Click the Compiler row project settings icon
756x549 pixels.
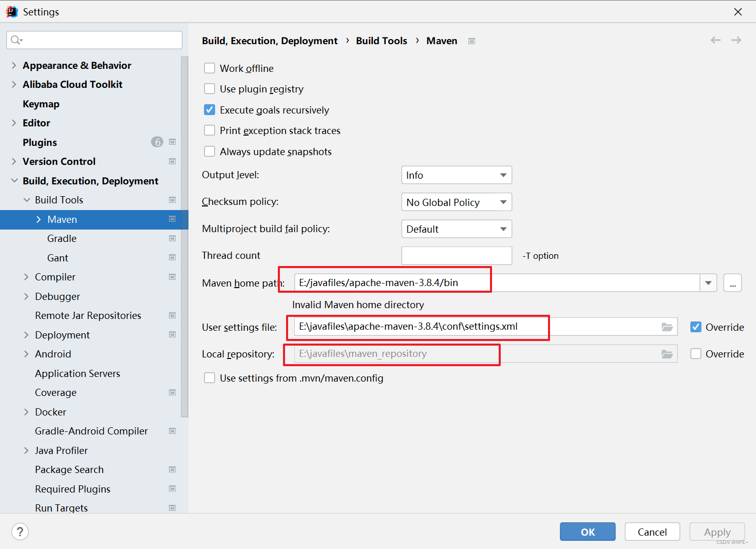(173, 277)
